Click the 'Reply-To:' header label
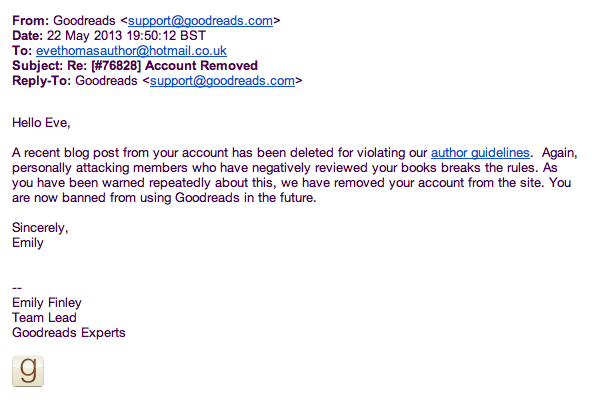This screenshot has height=400, width=592. [42, 81]
